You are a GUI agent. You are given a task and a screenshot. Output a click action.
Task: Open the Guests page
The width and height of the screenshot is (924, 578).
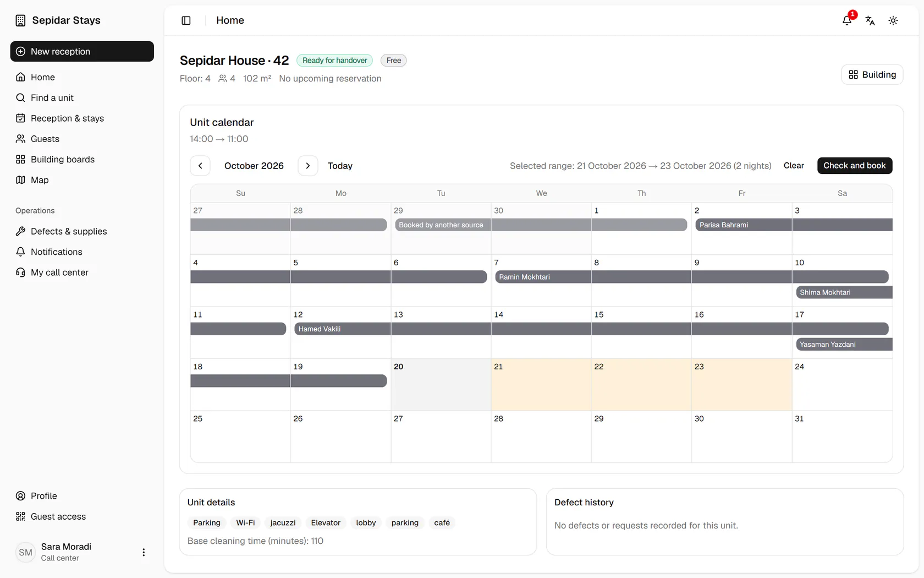[x=82, y=139]
